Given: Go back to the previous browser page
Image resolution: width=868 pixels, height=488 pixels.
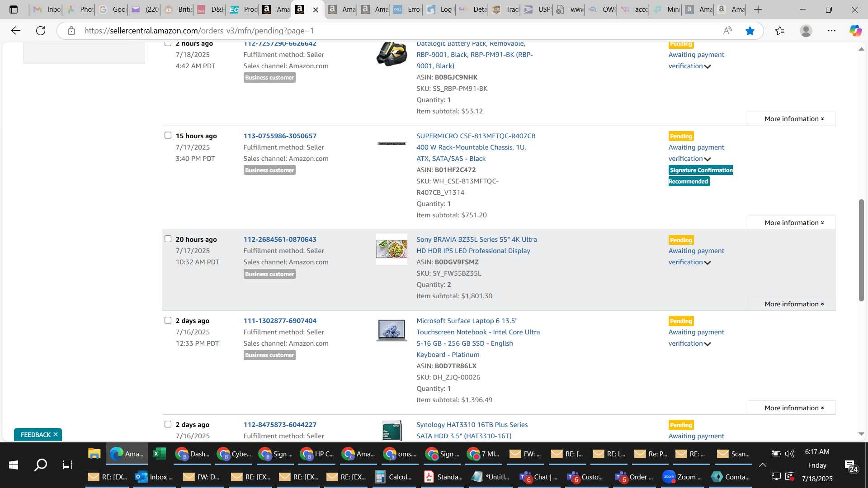Looking at the screenshot, I should (x=16, y=30).
